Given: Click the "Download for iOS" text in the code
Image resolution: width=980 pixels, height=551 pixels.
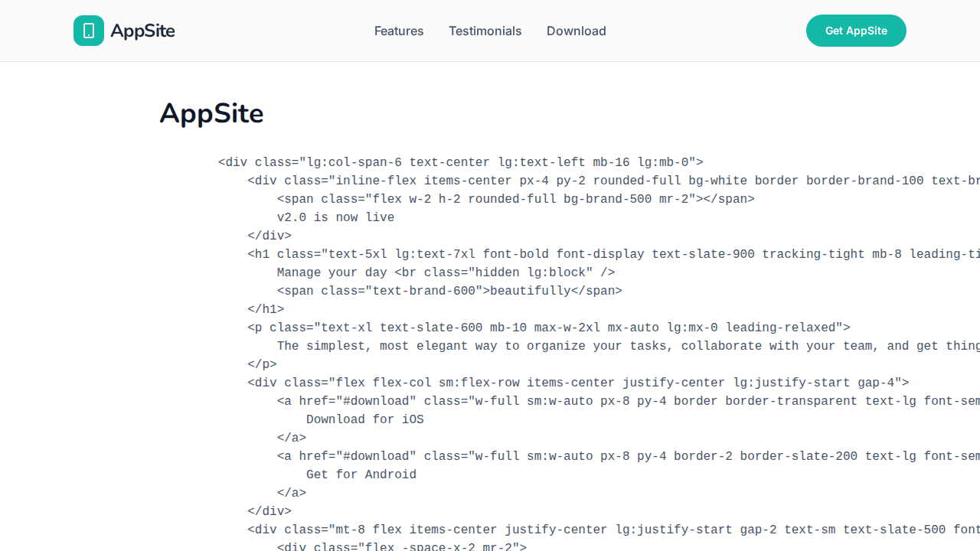Looking at the screenshot, I should point(364,419).
